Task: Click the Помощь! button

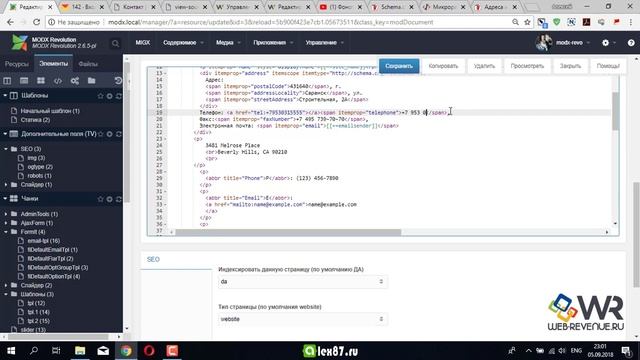Action: click(608, 66)
